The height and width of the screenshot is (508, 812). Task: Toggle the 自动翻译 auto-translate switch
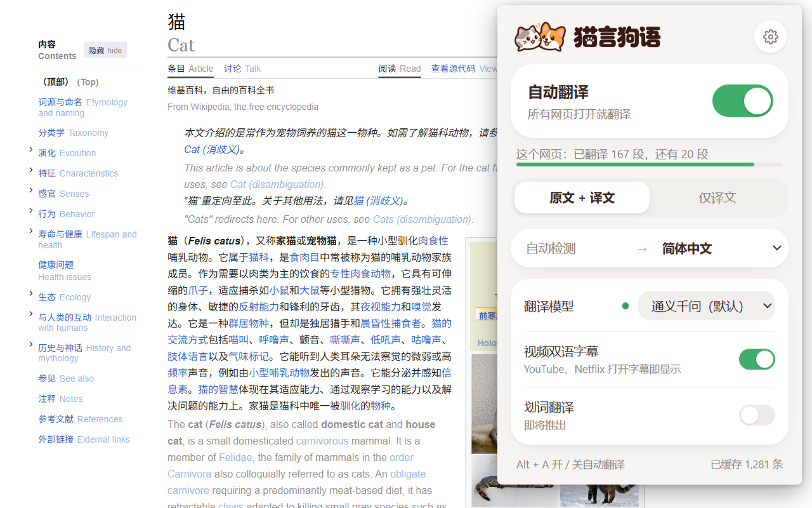[742, 101]
